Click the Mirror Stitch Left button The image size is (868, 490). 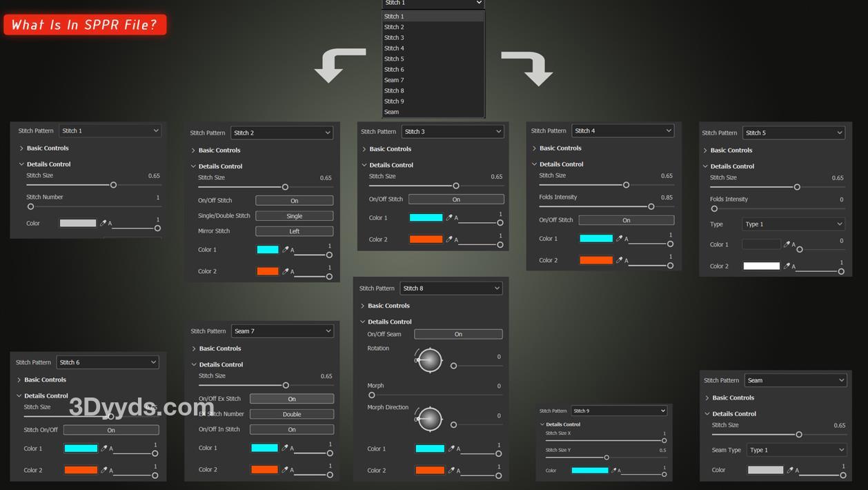coord(294,231)
